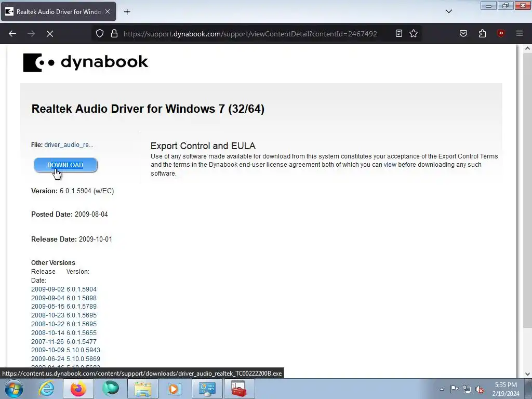Image resolution: width=532 pixels, height=399 pixels.
Task: Open Firefox application menu
Action: [x=519, y=33]
